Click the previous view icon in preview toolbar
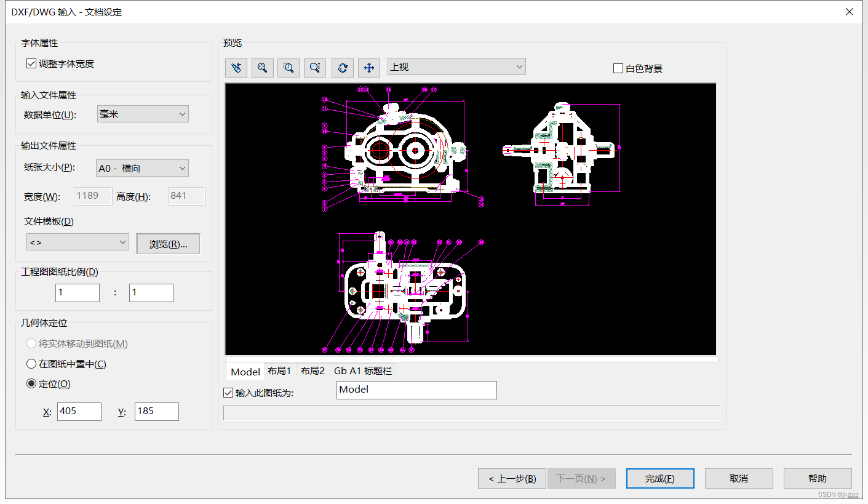 tap(236, 67)
